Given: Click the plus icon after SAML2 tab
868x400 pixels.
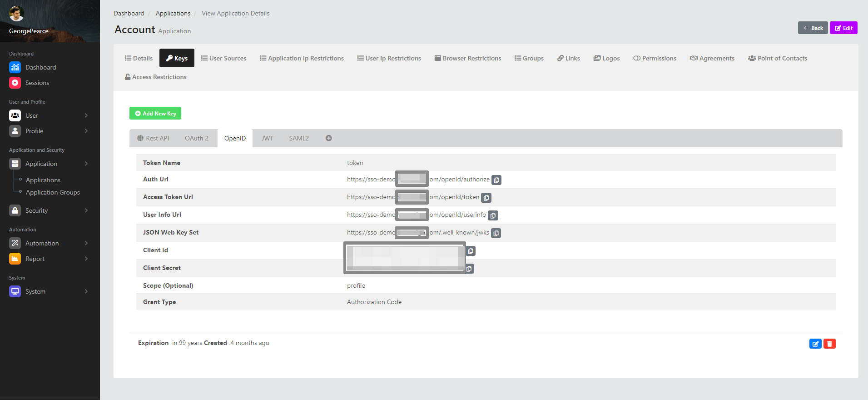Looking at the screenshot, I should [328, 138].
